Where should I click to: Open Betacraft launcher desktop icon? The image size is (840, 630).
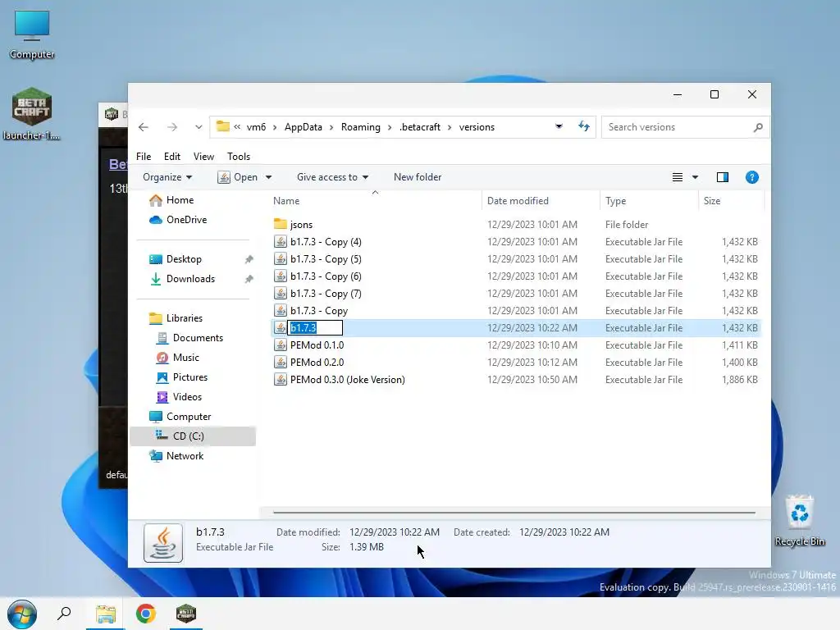tap(32, 114)
